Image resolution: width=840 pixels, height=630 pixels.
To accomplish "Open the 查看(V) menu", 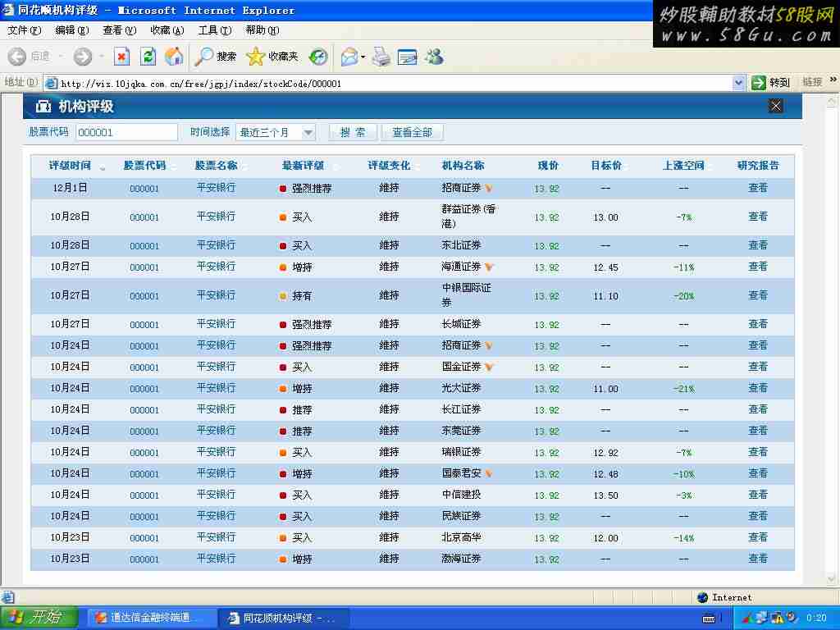I will tap(120, 30).
